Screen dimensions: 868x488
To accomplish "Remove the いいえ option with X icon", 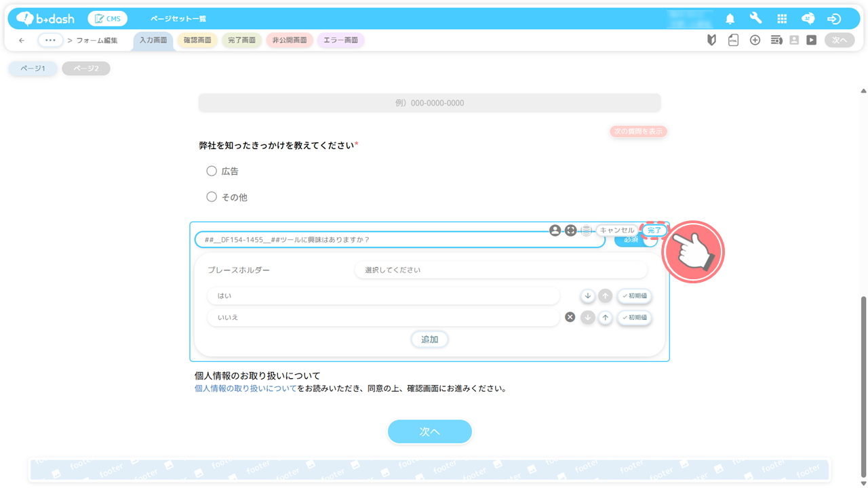I will click(x=570, y=317).
